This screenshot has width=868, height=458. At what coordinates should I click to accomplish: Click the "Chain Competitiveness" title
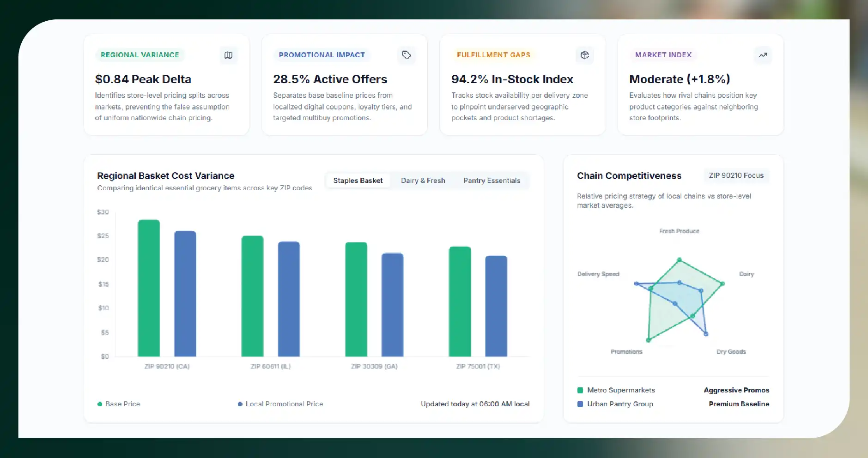coord(629,176)
